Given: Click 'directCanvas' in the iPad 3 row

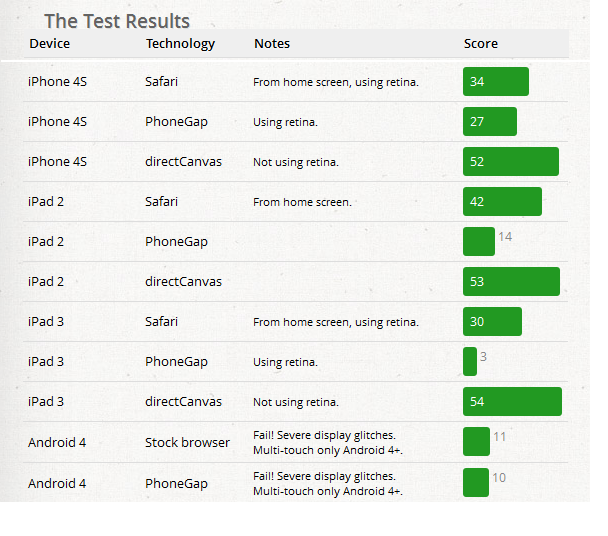Looking at the screenshot, I should pos(183,402).
